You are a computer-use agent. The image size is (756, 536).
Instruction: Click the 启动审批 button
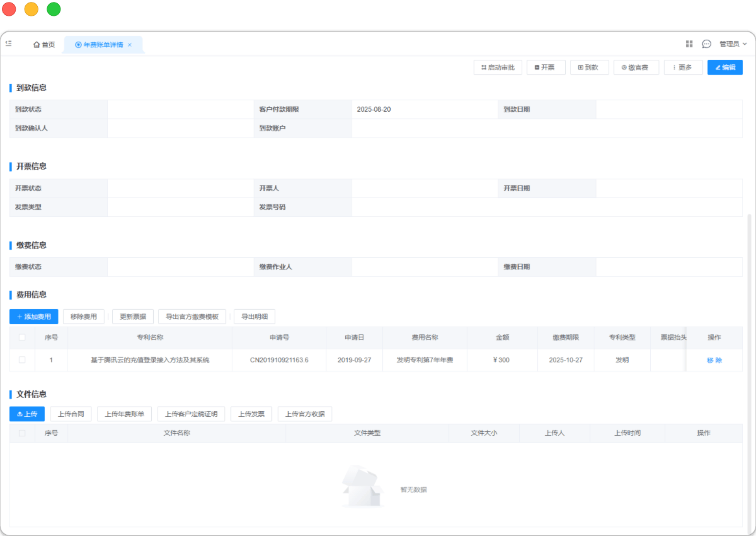click(x=498, y=67)
